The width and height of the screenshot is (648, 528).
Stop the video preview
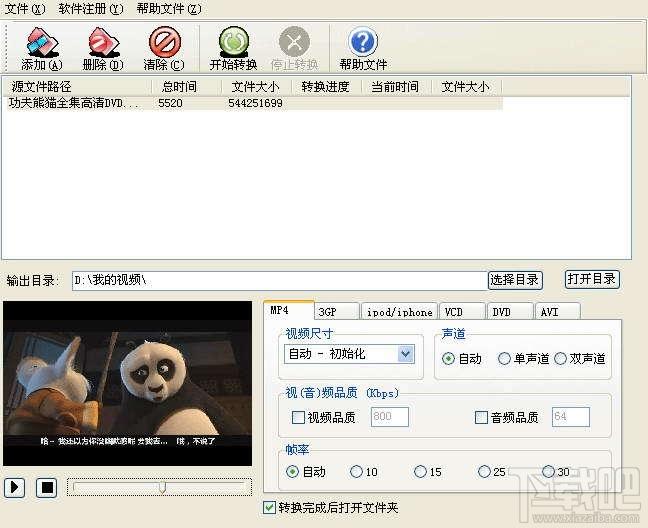pos(47,488)
